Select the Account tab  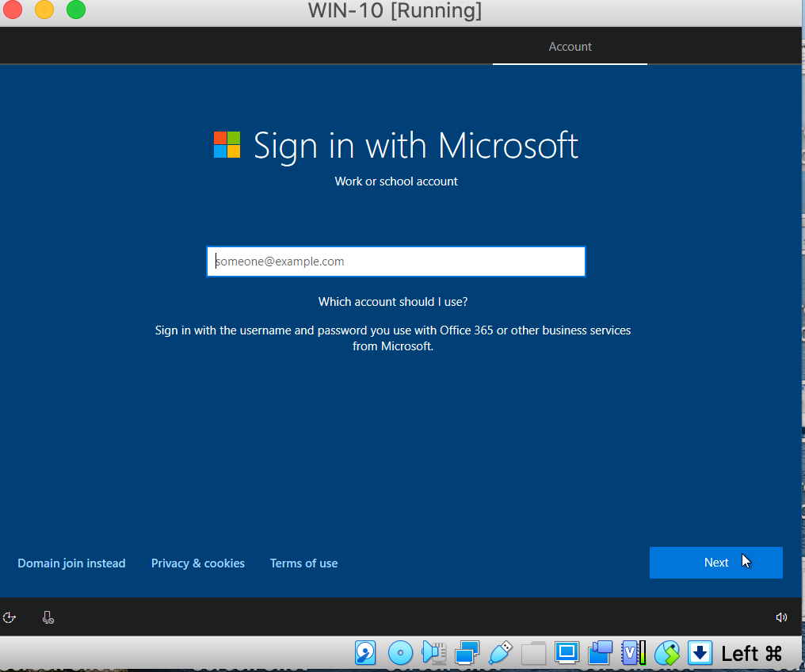pos(570,47)
